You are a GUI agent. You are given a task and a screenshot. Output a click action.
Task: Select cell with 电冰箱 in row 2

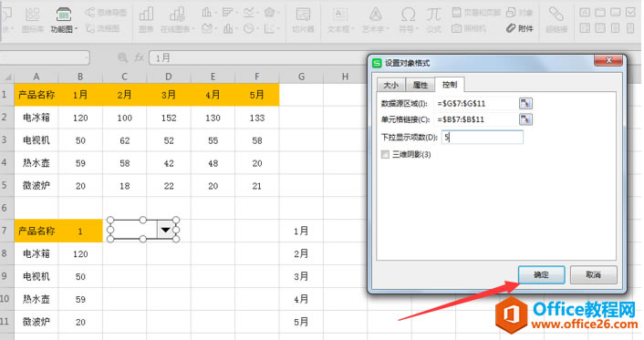[x=36, y=118]
